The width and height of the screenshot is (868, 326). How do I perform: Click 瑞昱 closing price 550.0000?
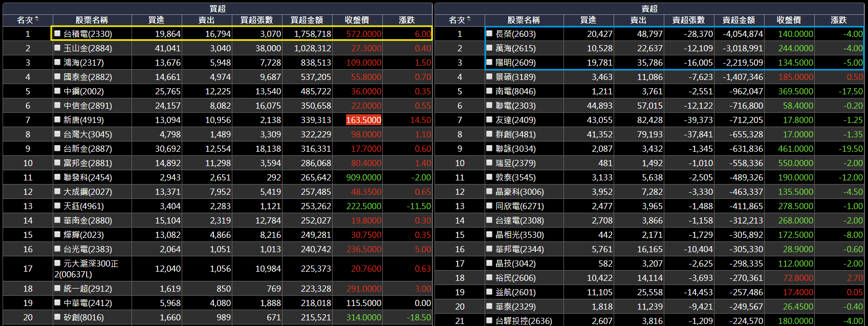(x=796, y=163)
